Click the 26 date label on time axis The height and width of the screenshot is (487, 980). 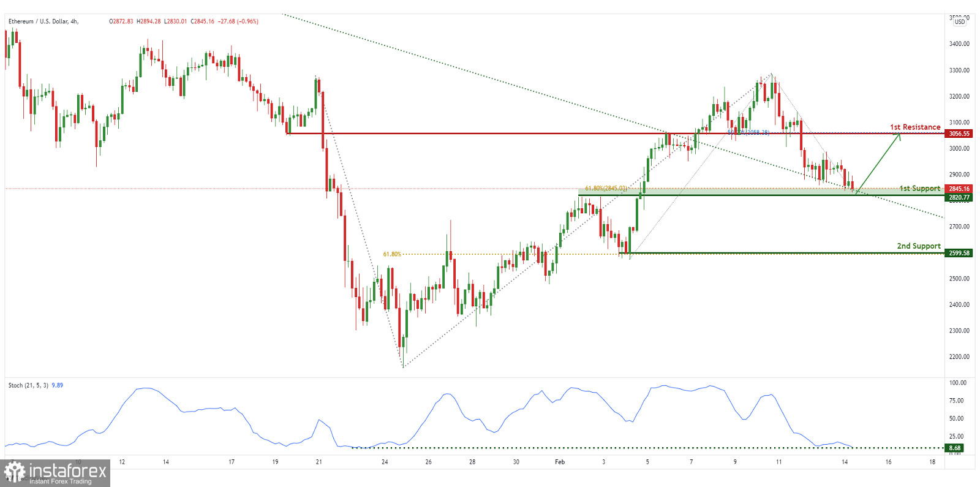(x=428, y=462)
